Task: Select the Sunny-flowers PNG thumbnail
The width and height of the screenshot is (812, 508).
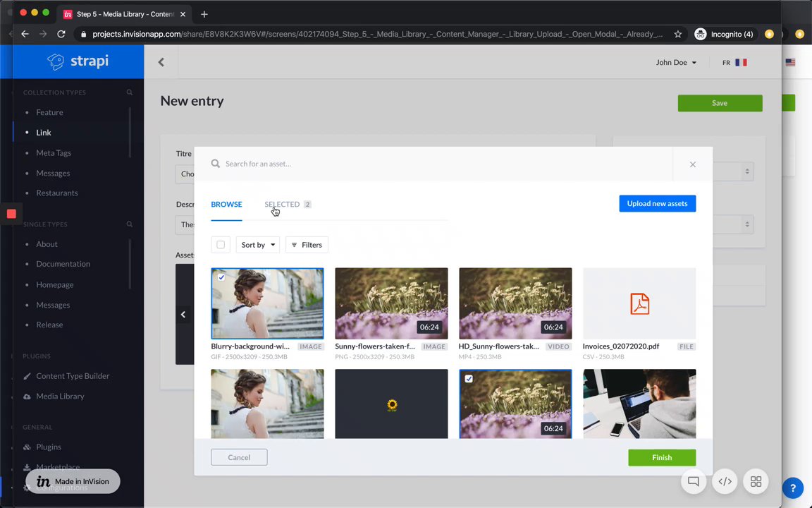Action: tap(391, 303)
